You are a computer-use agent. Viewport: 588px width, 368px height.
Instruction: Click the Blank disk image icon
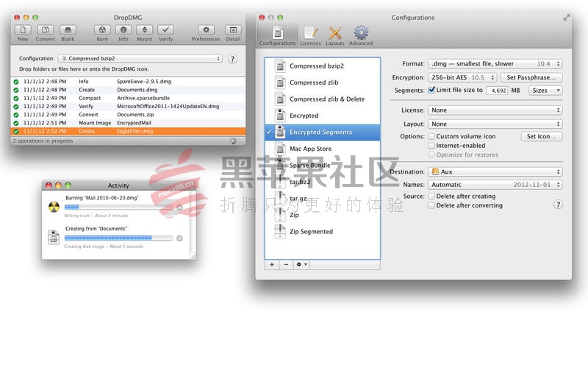[68, 30]
